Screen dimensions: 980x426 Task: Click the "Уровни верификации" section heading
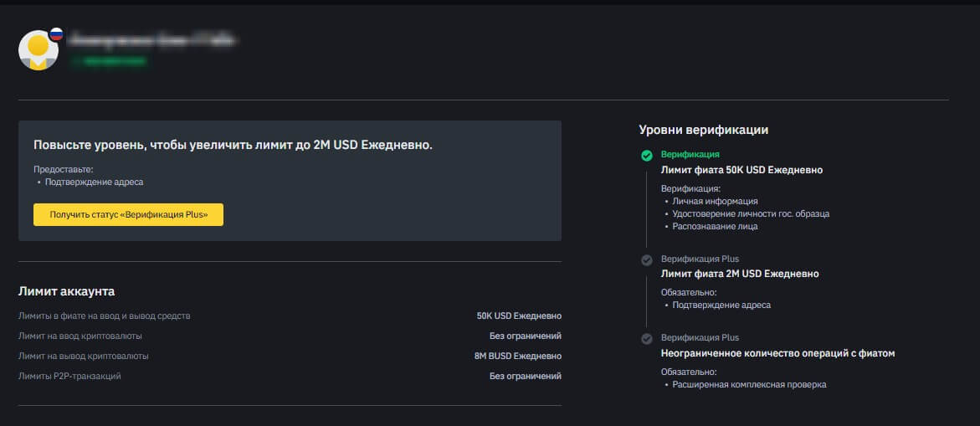click(x=703, y=130)
